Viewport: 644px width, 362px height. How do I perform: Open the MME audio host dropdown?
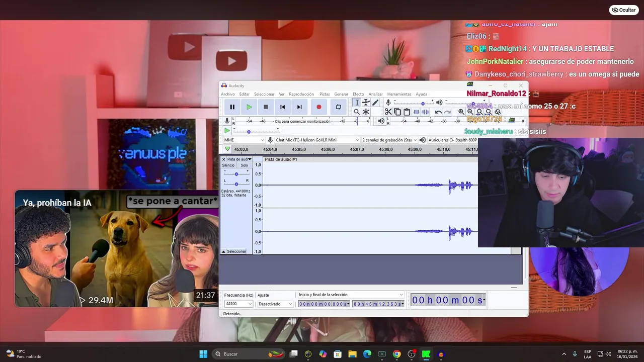pyautogui.click(x=244, y=140)
